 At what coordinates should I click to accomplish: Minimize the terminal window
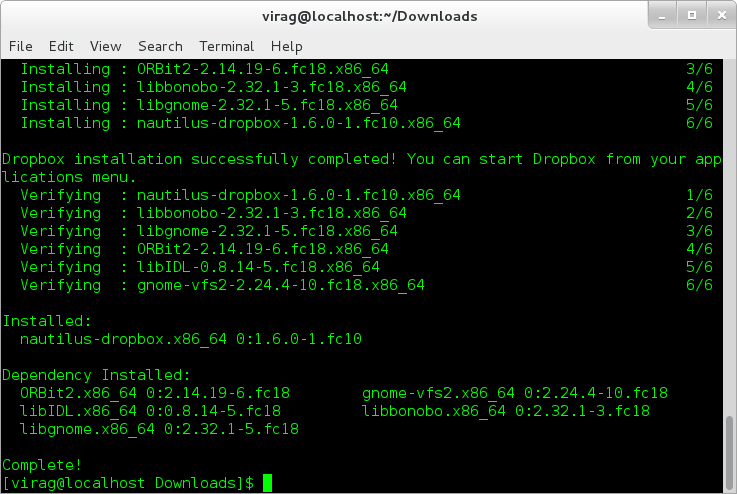click(662, 16)
